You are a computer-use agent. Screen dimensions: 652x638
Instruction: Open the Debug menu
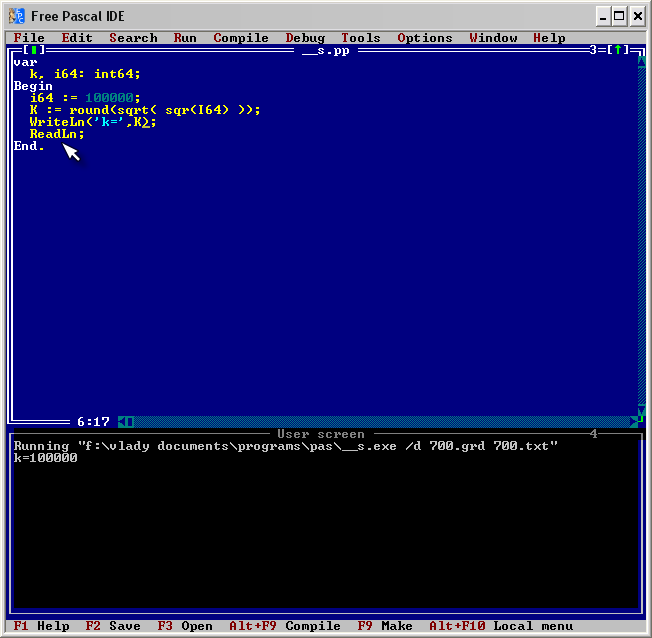(305, 38)
